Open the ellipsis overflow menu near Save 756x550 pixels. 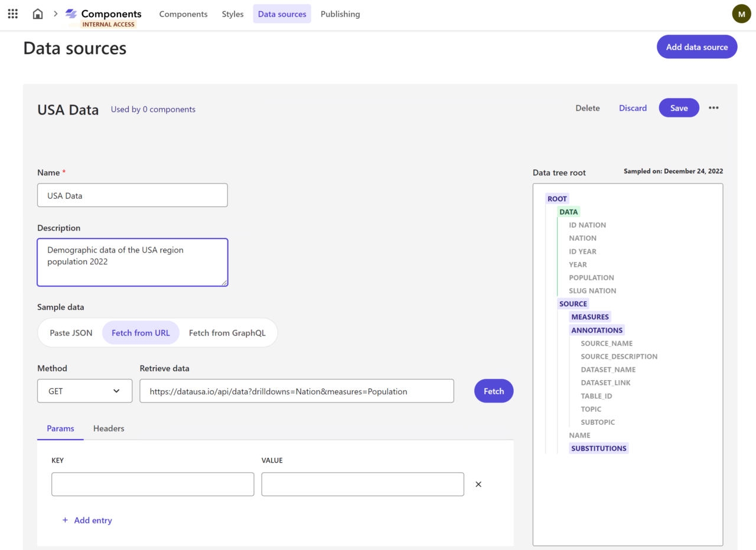click(713, 108)
